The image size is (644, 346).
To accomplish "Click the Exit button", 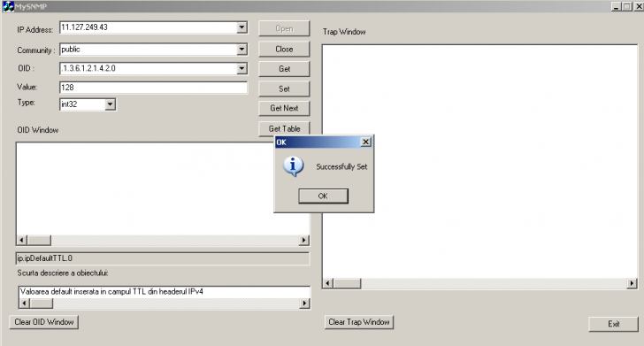I will pyautogui.click(x=614, y=324).
